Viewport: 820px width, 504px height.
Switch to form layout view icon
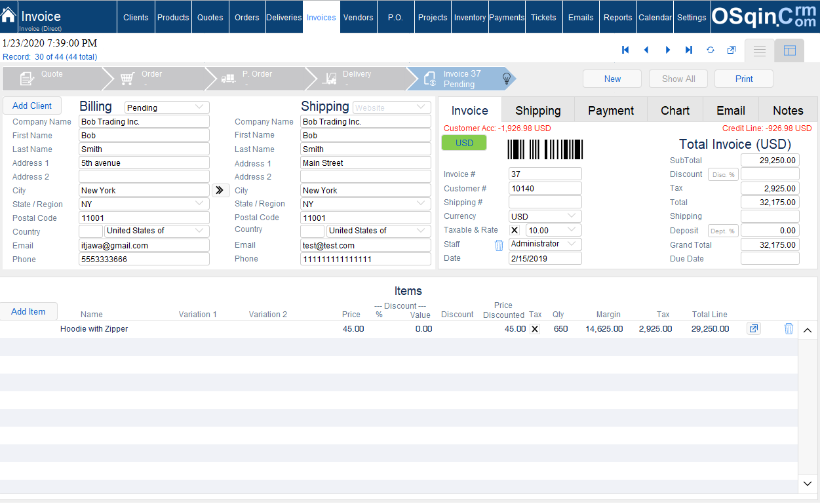point(790,50)
